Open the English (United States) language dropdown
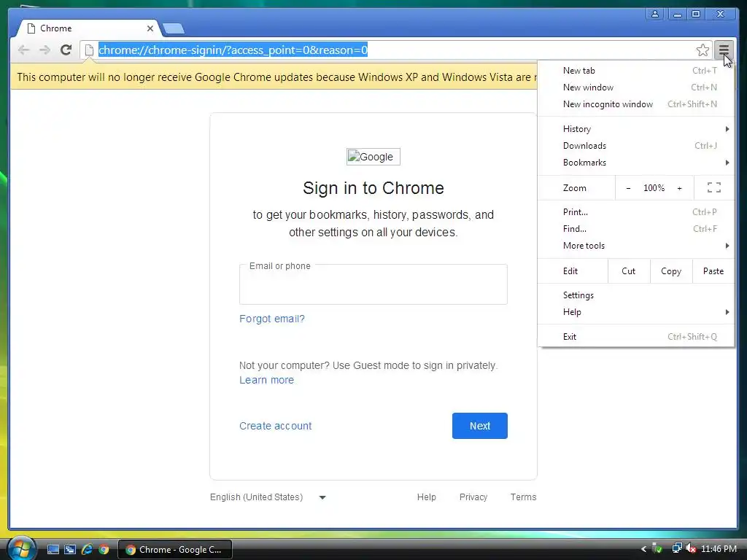 (268, 497)
